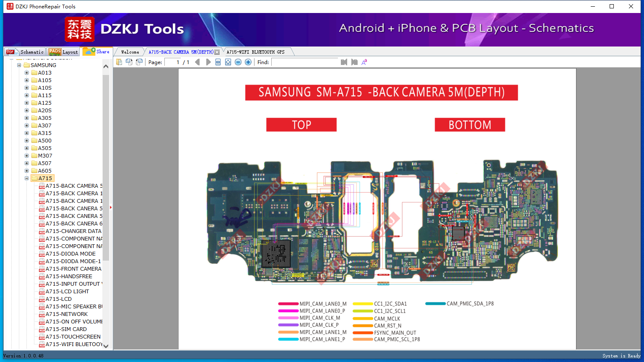Find the previous search match
Viewport: 644px width, 362px height.
[344, 62]
